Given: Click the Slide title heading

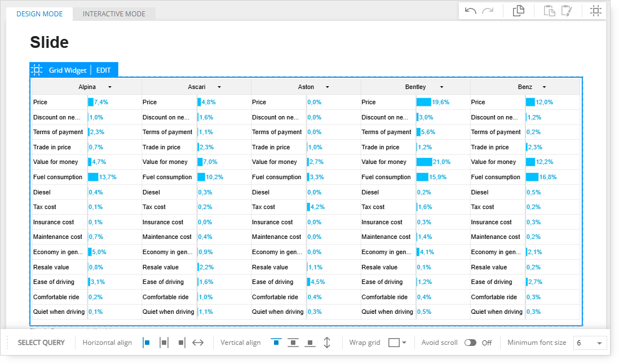Looking at the screenshot, I should click(x=50, y=42).
